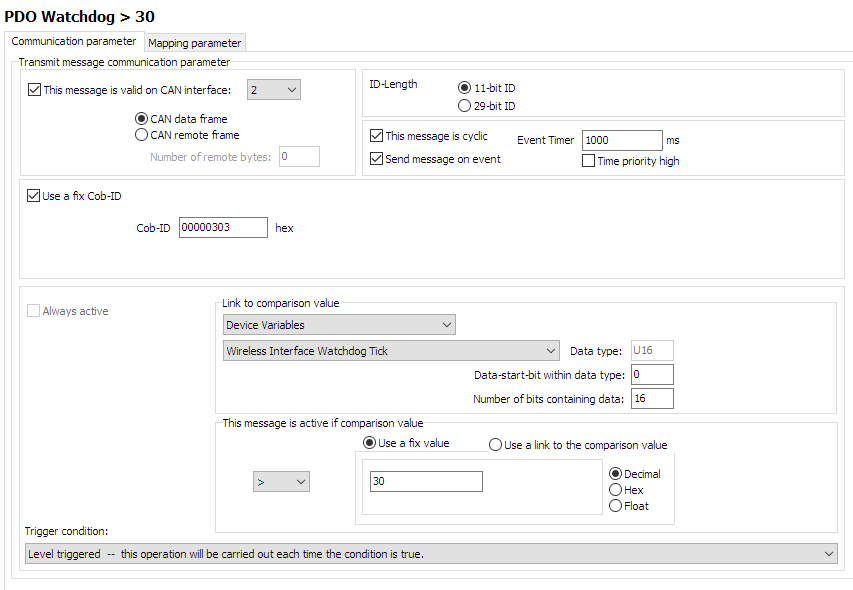Choose the 29-bit ID length
Screen dimensions: 853x590
(x=464, y=105)
